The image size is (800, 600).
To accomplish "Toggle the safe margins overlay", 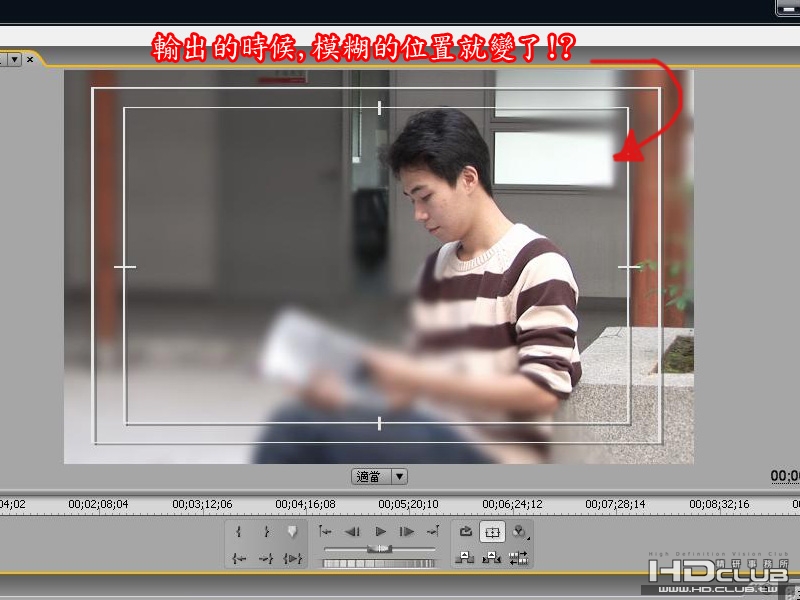I will [x=492, y=532].
